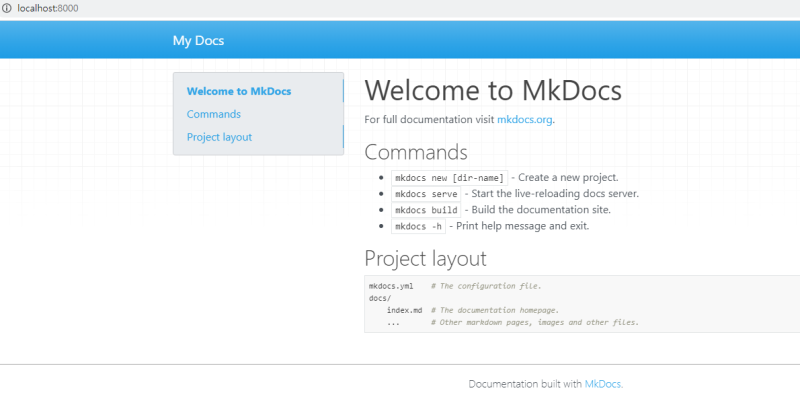Click 'index.md' in the code block

pyautogui.click(x=404, y=310)
